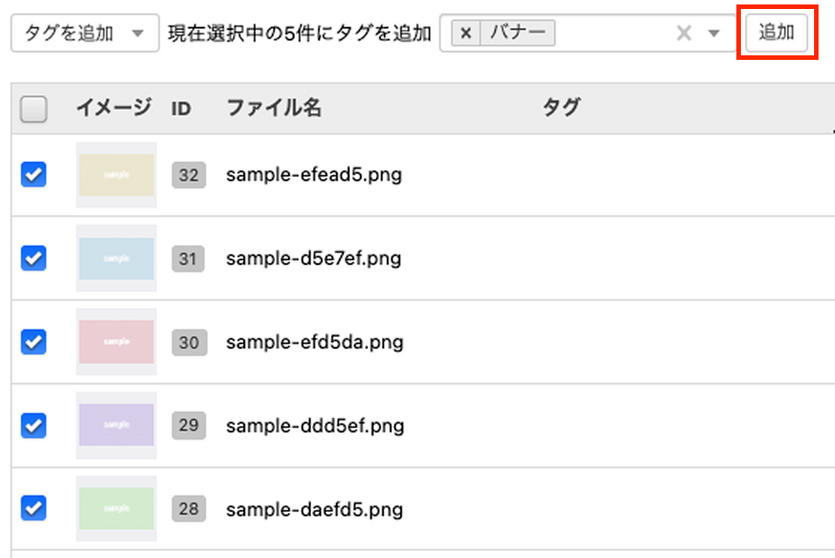Image resolution: width=835 pixels, height=558 pixels.
Task: Clear all selected tags in tag field
Action: [684, 33]
